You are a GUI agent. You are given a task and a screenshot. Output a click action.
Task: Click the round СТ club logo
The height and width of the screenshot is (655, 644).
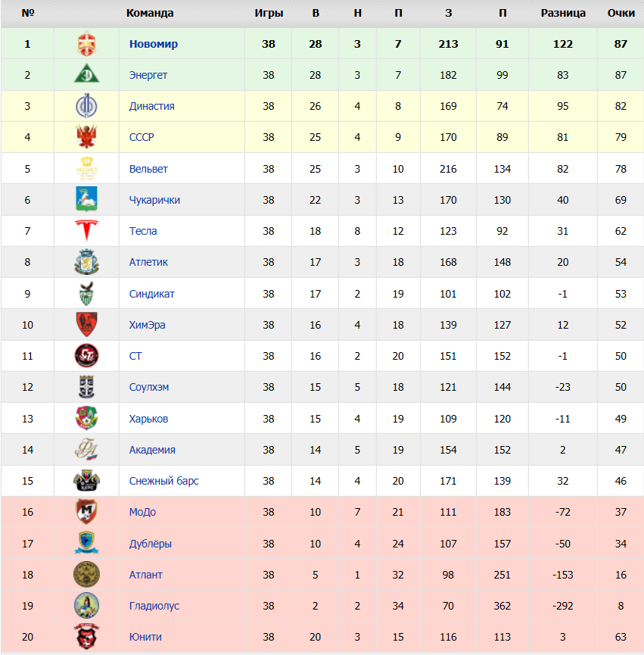(86, 355)
